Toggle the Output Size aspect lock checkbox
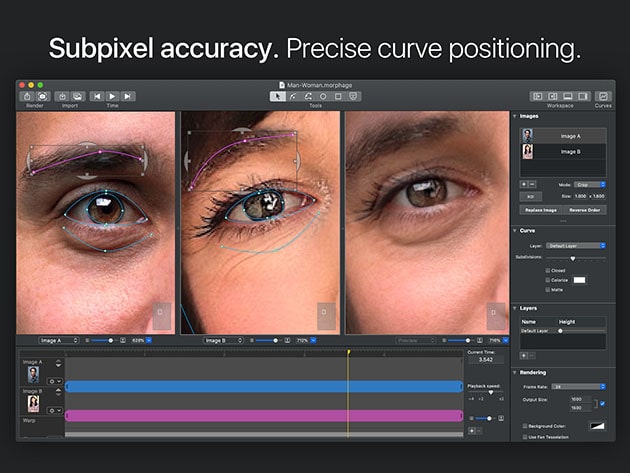The width and height of the screenshot is (630, 473). (602, 403)
